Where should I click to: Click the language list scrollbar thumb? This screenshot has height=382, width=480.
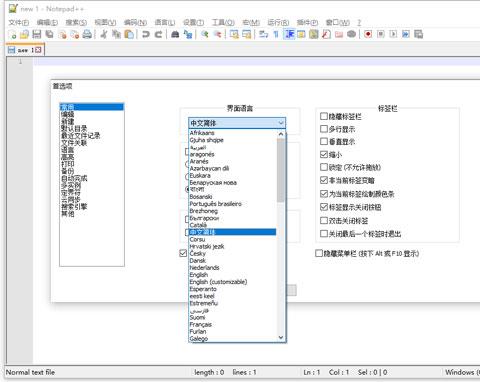[x=281, y=170]
